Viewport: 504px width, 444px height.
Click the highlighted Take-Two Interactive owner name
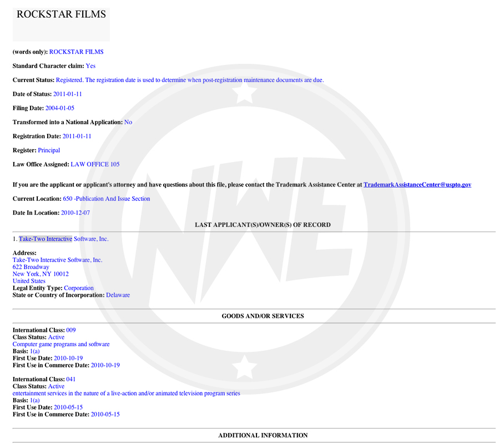coord(46,239)
